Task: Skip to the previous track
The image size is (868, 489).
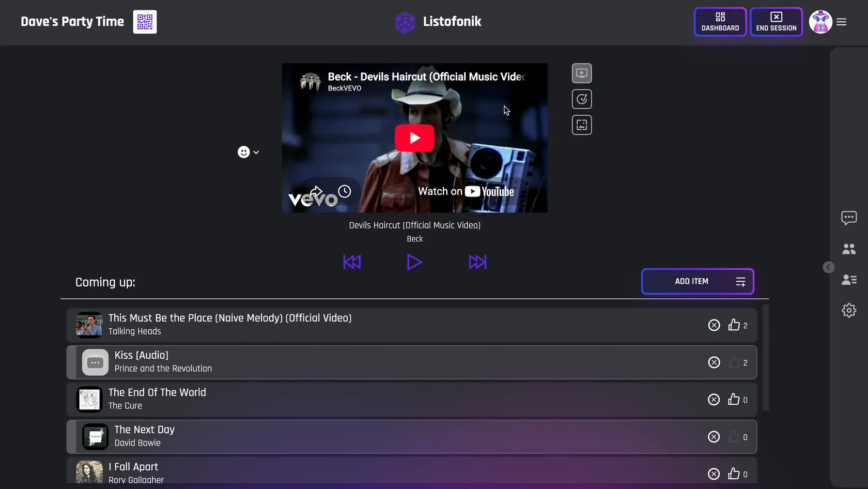Action: coord(352,262)
